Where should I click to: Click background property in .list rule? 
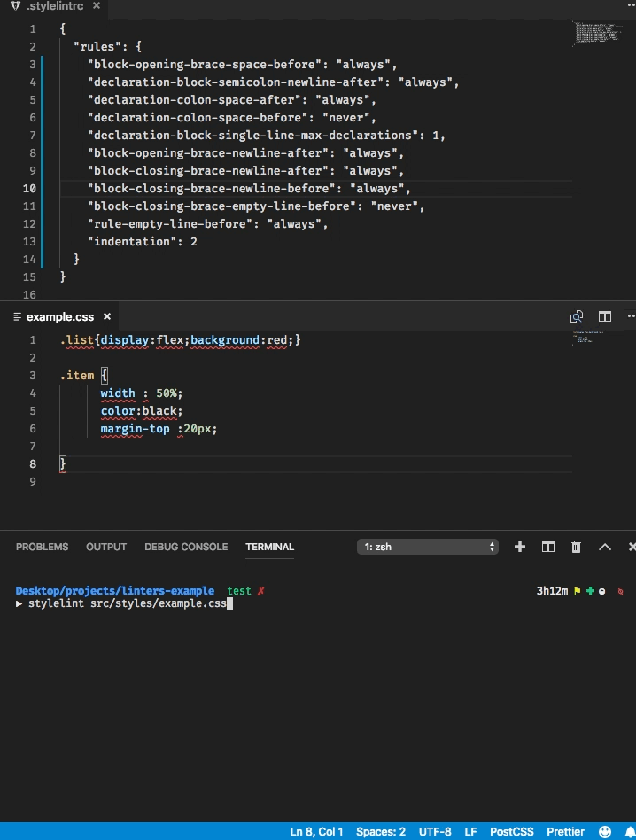click(x=225, y=340)
